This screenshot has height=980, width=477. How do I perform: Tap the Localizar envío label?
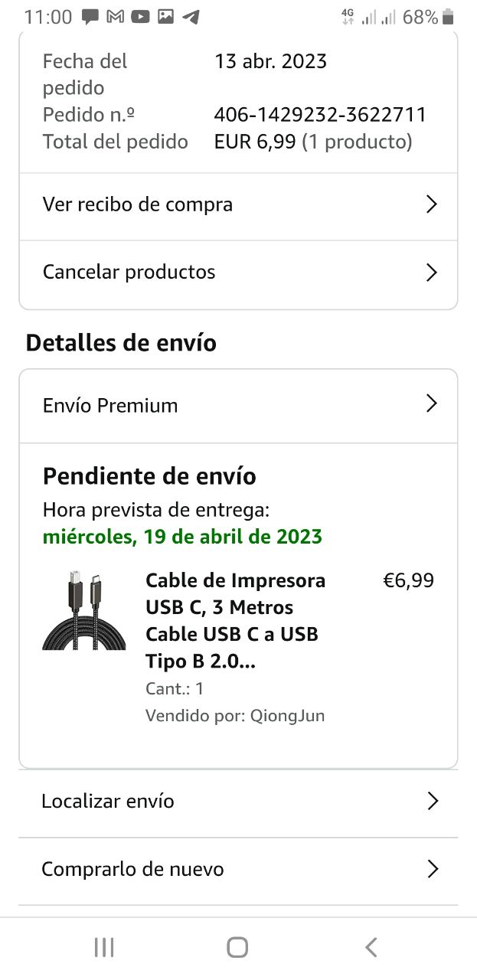pyautogui.click(x=108, y=802)
